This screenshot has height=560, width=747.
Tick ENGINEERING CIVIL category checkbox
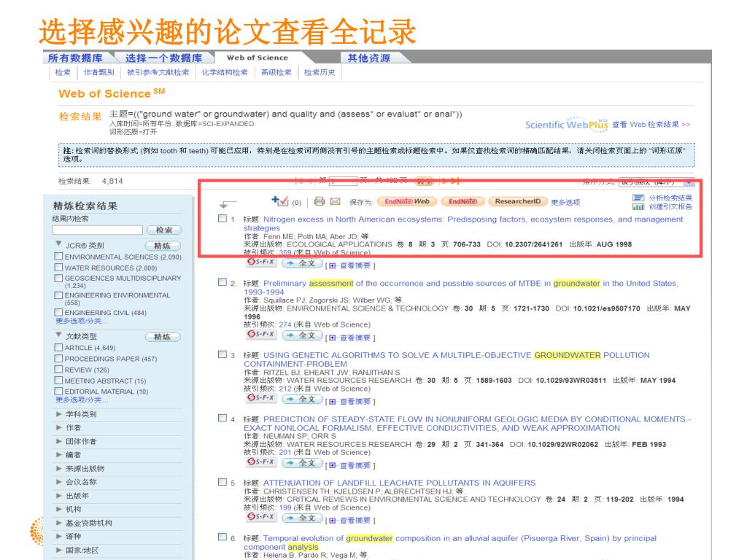point(58,312)
